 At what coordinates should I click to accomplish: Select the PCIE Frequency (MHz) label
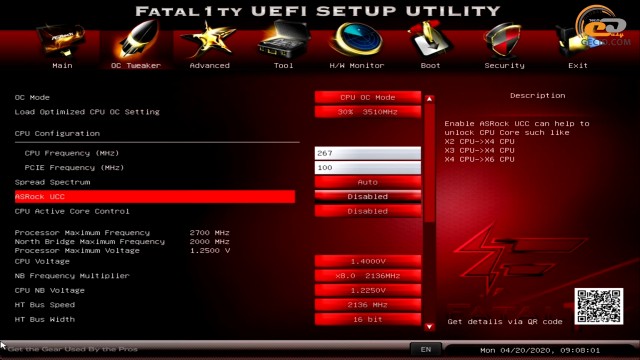(x=74, y=167)
